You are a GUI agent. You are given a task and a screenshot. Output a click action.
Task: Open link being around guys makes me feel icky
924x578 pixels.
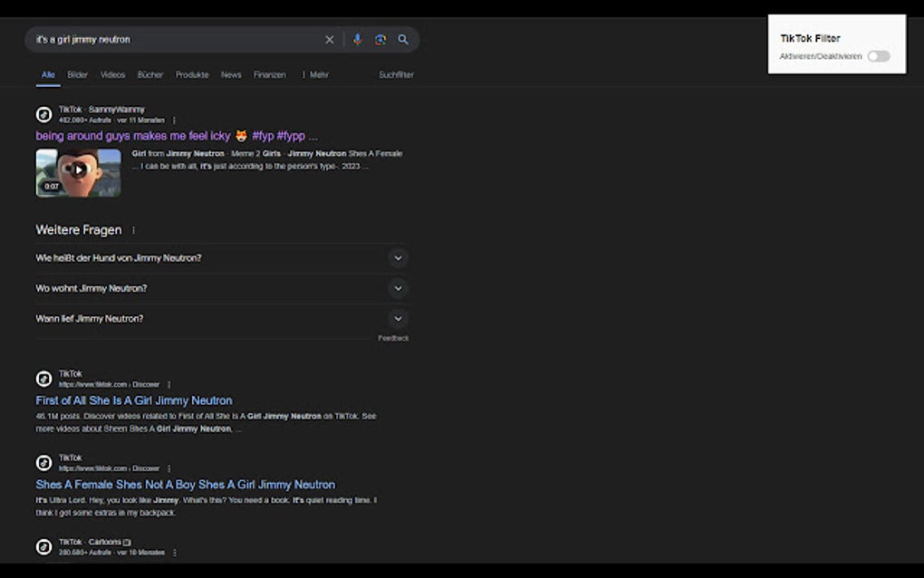point(177,136)
